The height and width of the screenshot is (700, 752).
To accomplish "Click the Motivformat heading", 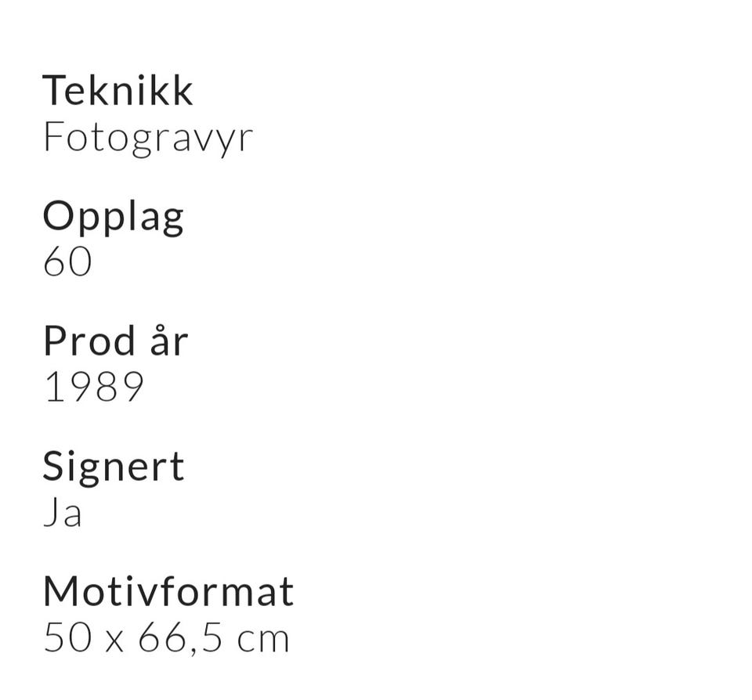I will [x=168, y=591].
